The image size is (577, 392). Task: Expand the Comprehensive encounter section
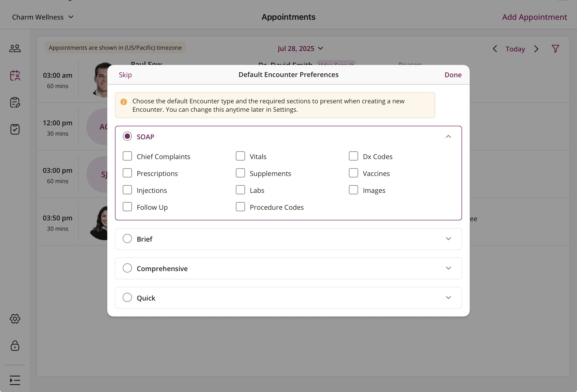(448, 268)
